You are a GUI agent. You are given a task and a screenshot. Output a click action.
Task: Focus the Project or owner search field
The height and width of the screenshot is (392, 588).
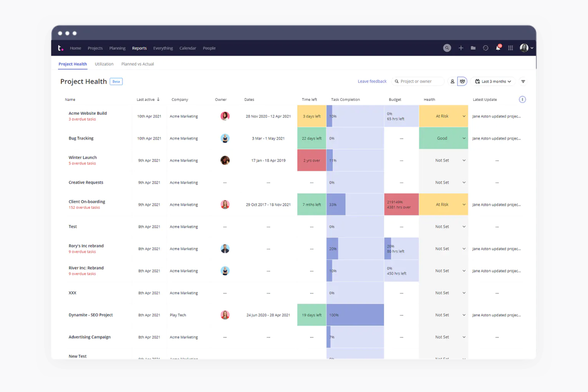[x=418, y=81]
